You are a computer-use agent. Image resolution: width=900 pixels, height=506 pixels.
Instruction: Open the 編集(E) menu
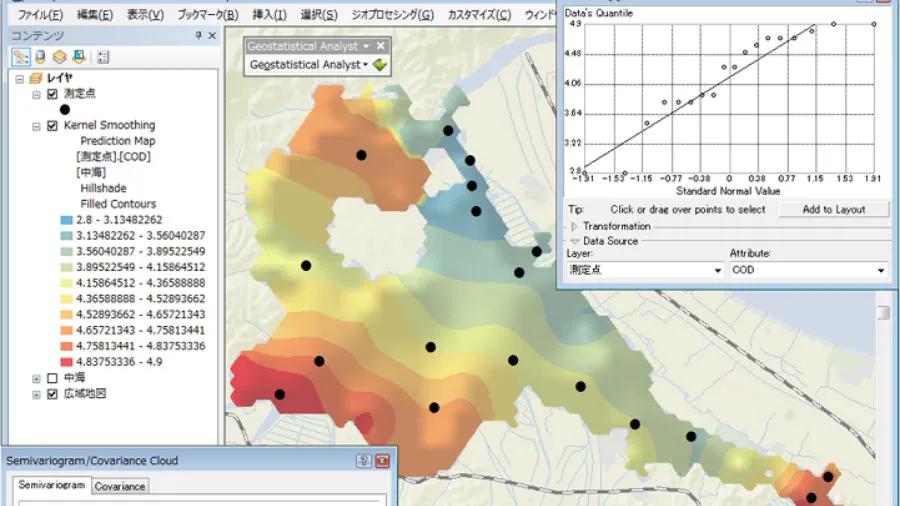[x=95, y=15]
